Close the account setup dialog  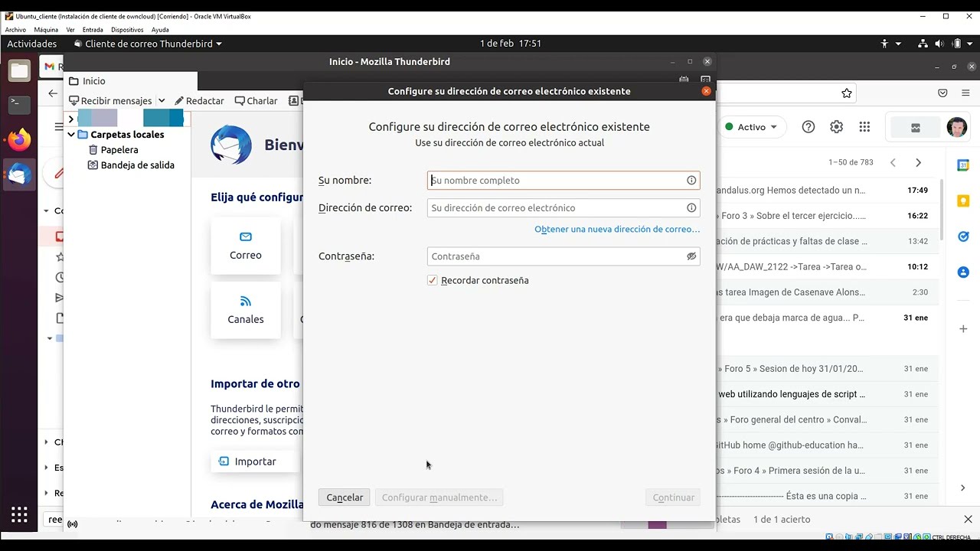coord(706,91)
